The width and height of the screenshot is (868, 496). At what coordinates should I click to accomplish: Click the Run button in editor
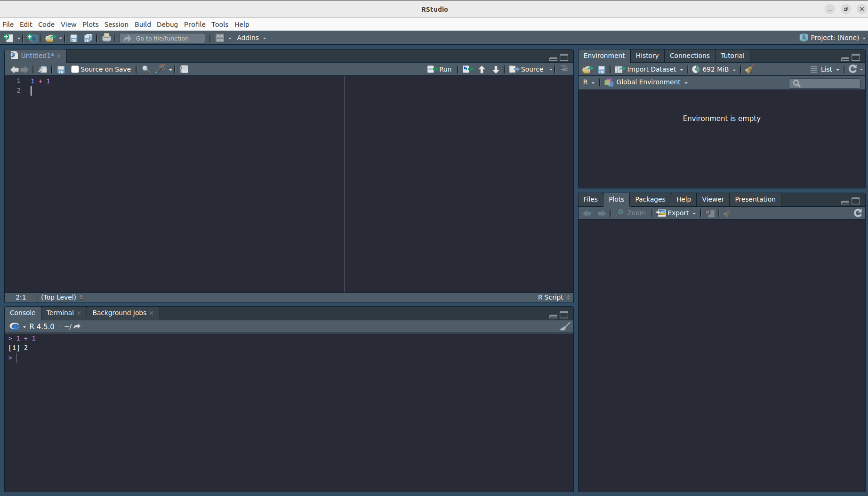pos(439,69)
